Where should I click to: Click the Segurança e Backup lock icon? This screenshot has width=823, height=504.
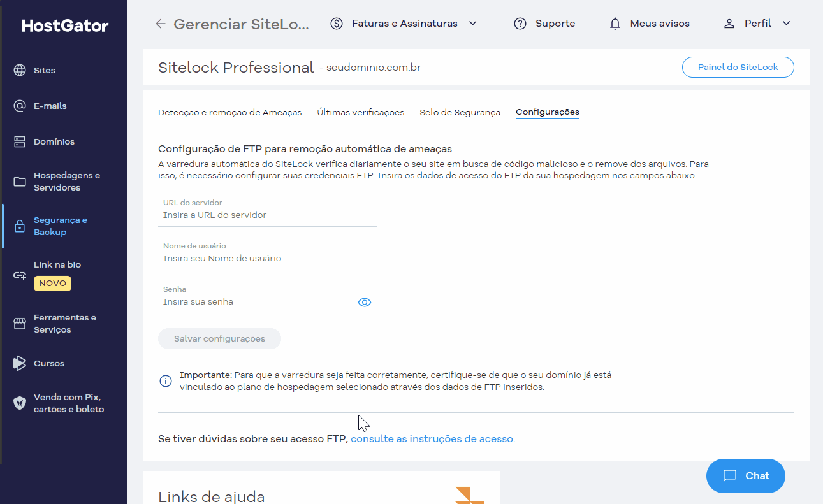(x=20, y=226)
